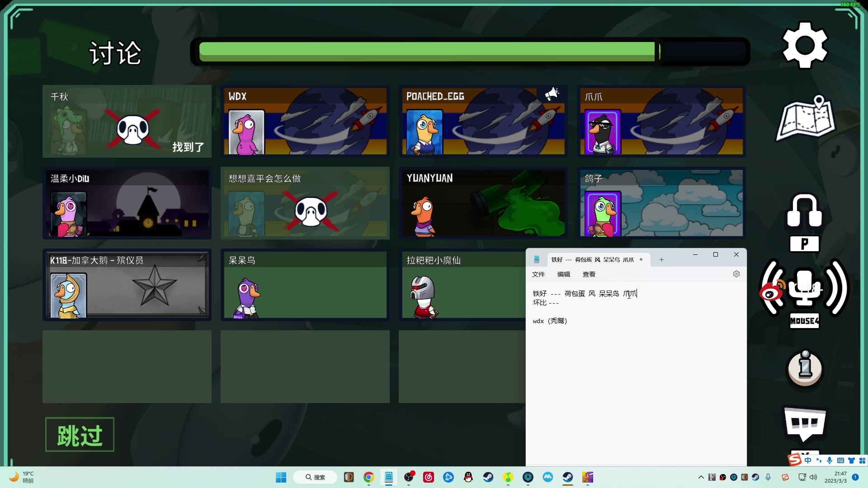Click the taskbar 搜索 search box

[x=315, y=477]
